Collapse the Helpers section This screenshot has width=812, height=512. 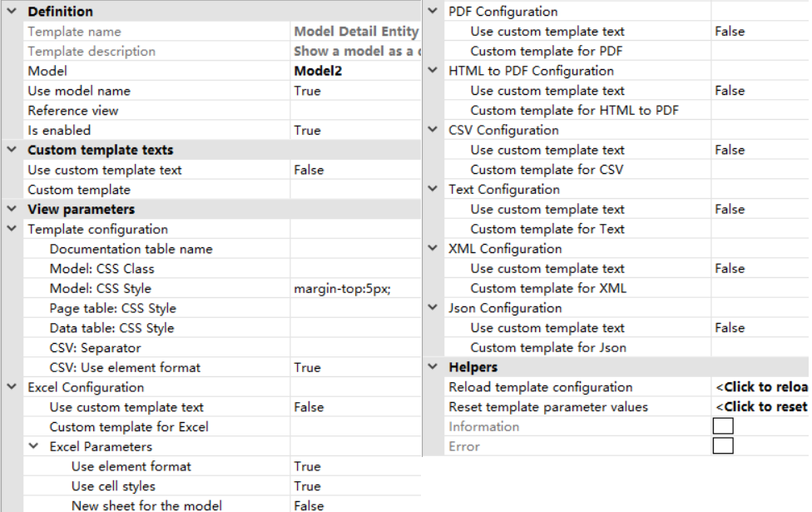tap(433, 367)
